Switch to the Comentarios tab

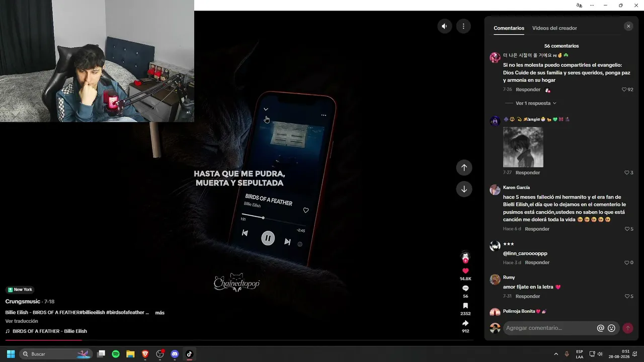[x=509, y=28]
